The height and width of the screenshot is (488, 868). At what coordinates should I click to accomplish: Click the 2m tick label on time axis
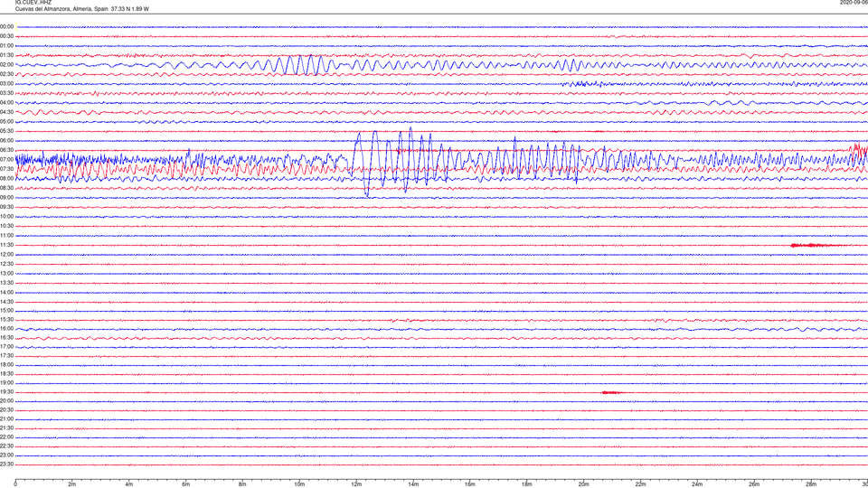point(72,484)
